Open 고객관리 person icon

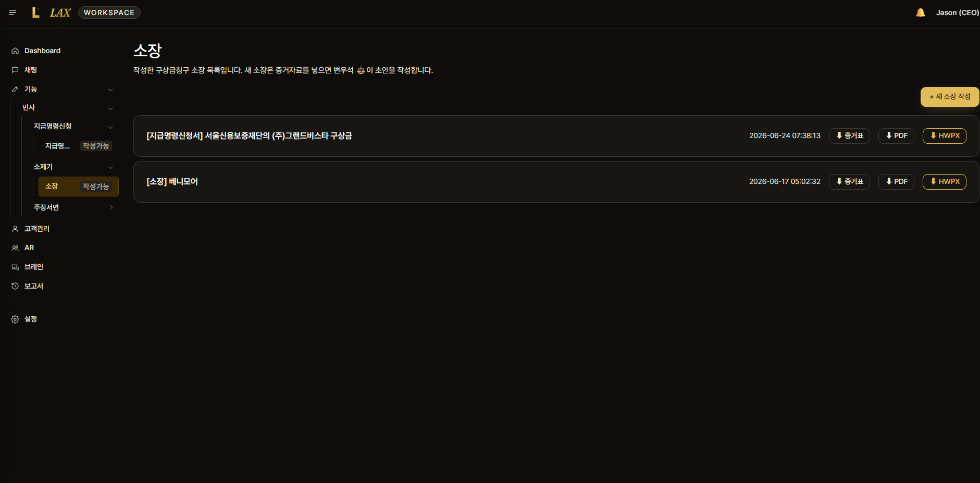pyautogui.click(x=15, y=229)
